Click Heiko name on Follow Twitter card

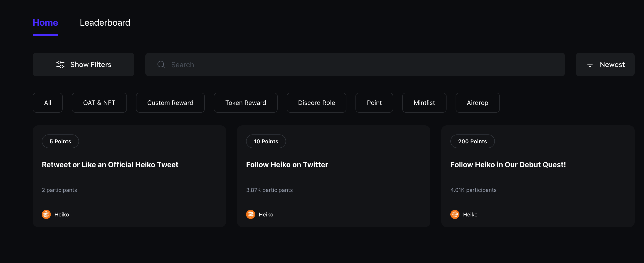pos(266,215)
